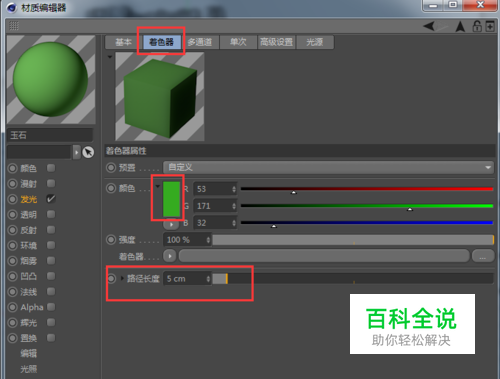Click the 路径长度 path length slider

coord(353,279)
